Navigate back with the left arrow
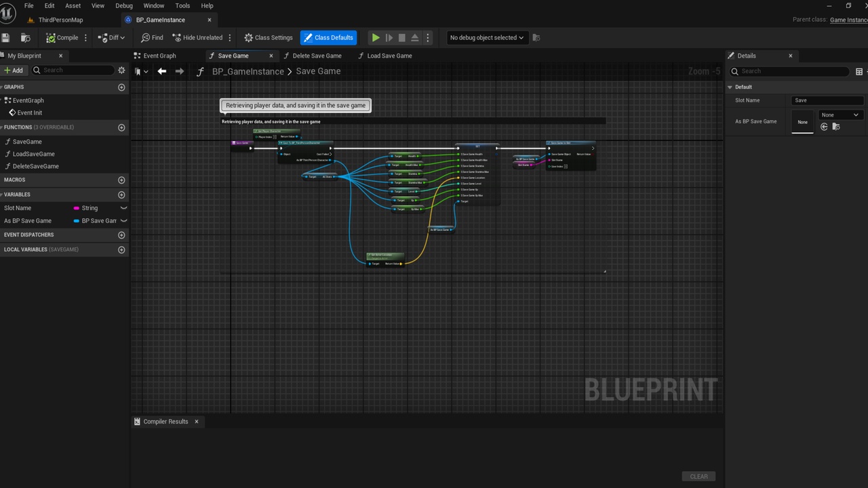868x488 pixels. click(x=161, y=71)
